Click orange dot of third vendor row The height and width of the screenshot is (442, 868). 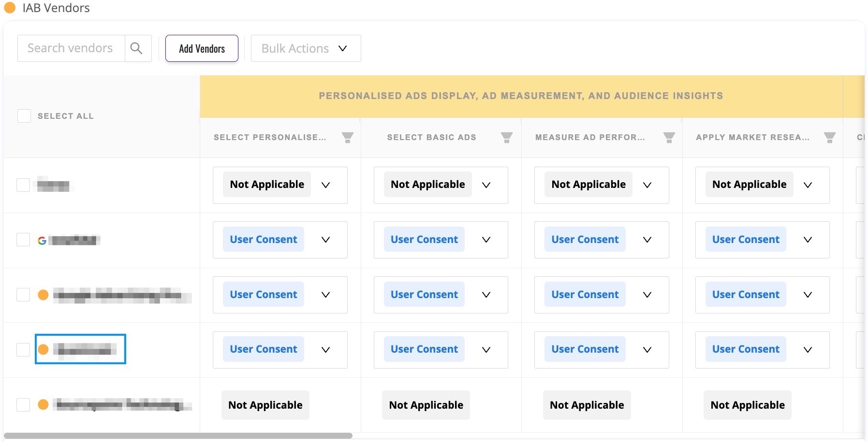coord(43,295)
